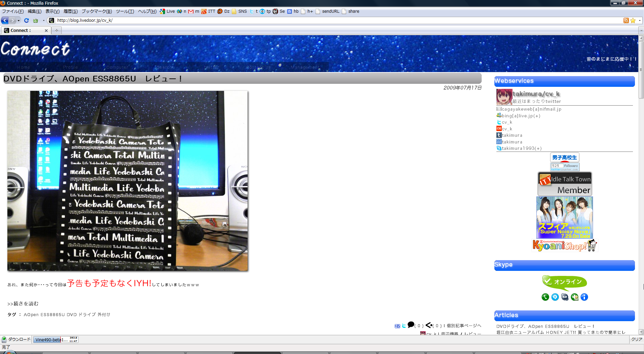Click the Twitter share icon under post
Image resolution: width=644 pixels, height=354 pixels.
404,326
